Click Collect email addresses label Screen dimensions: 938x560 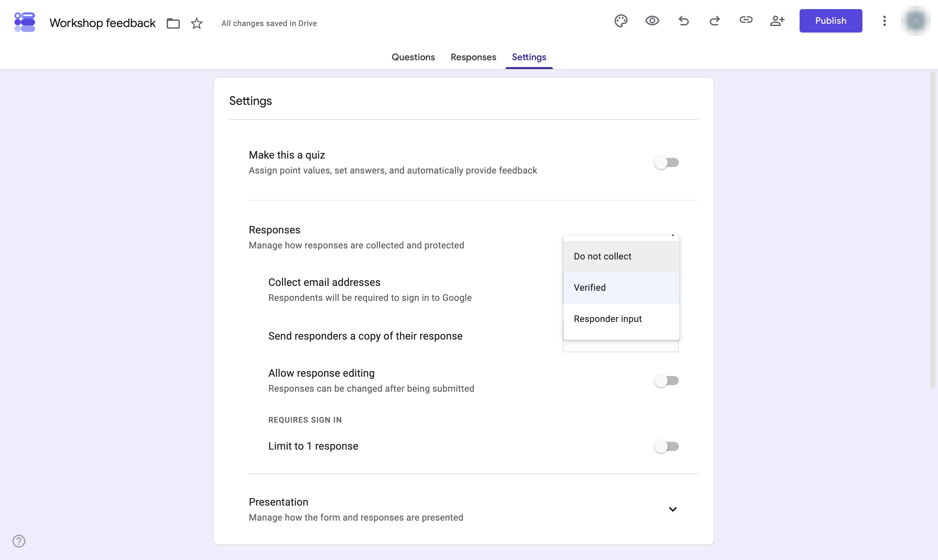tap(324, 282)
